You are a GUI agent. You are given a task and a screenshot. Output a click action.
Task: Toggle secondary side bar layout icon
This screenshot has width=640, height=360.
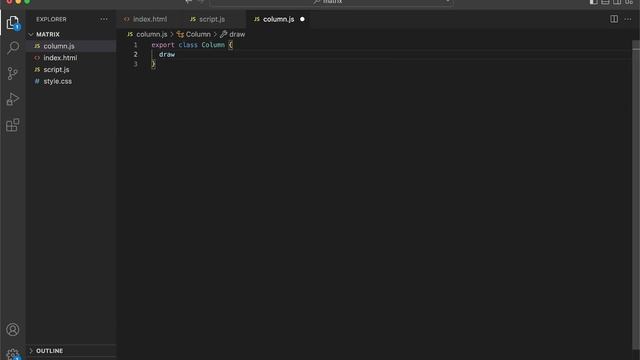[617, 2]
